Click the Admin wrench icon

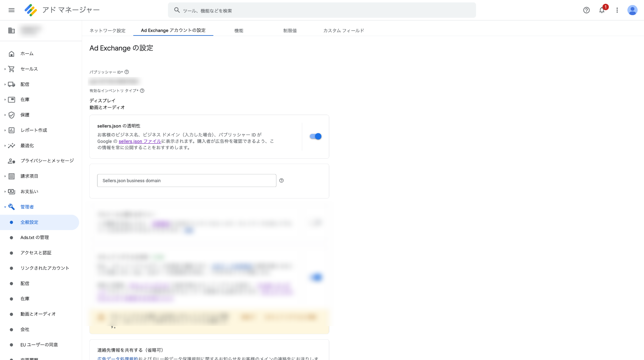coord(11,207)
